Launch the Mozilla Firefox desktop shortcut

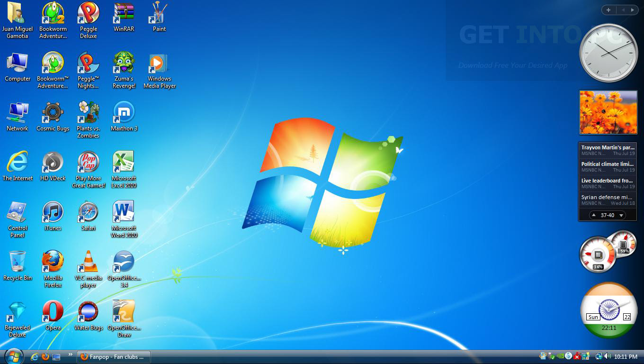53,269
